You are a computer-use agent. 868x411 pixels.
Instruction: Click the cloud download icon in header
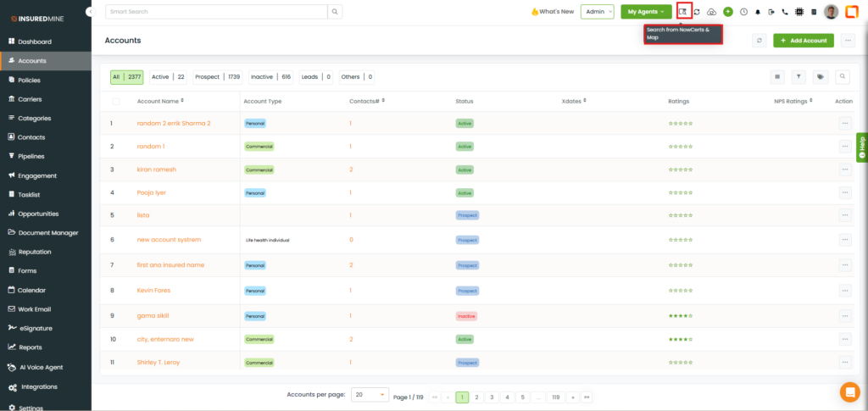tap(711, 12)
